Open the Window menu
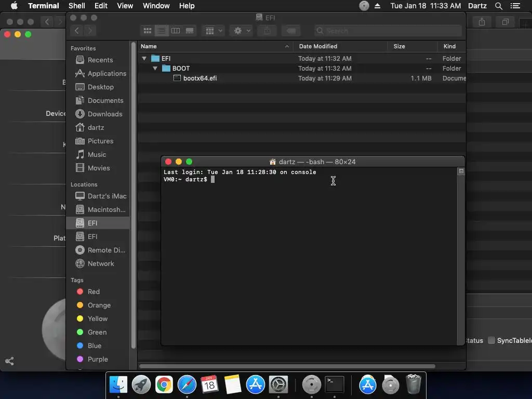 click(156, 6)
